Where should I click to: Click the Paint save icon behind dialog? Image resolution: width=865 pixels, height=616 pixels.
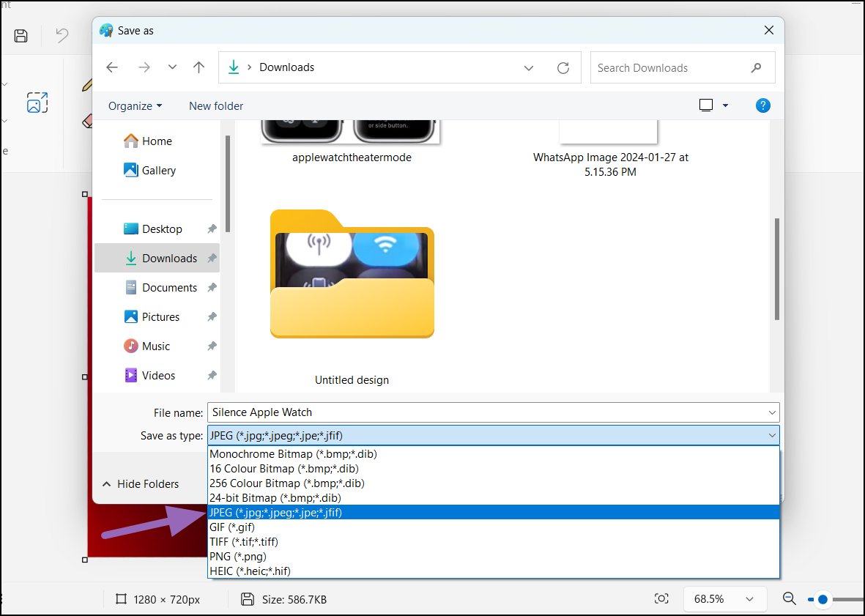coord(21,36)
